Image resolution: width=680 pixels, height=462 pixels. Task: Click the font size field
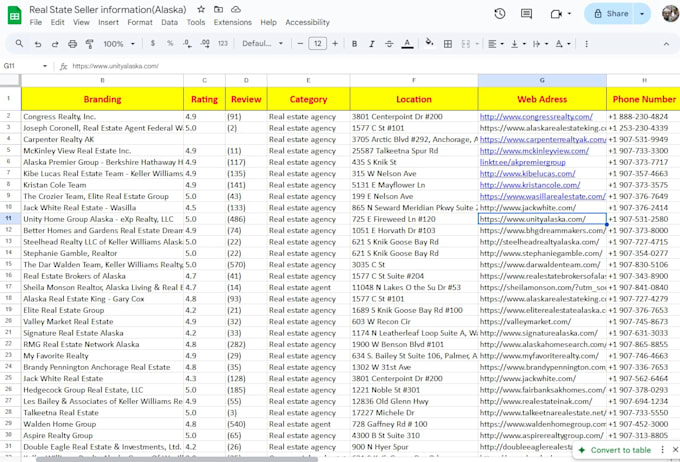click(317, 43)
